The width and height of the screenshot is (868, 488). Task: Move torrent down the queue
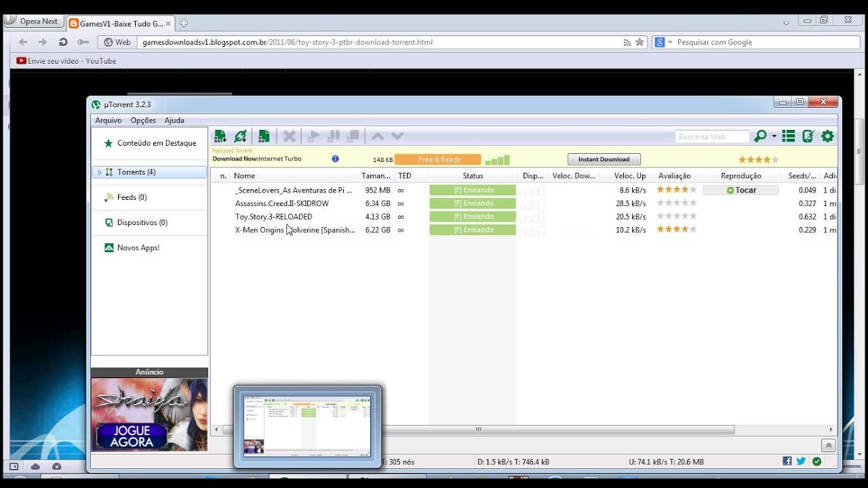(x=397, y=136)
